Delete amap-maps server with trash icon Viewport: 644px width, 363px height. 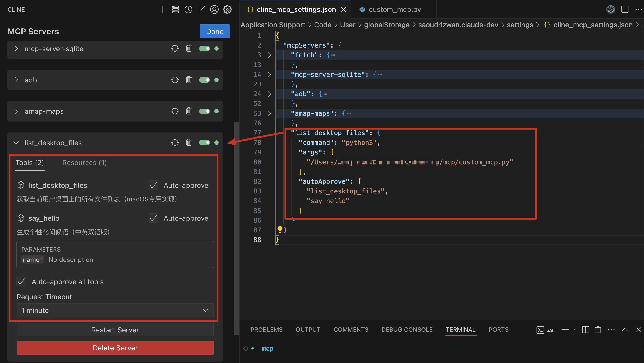[x=189, y=111]
